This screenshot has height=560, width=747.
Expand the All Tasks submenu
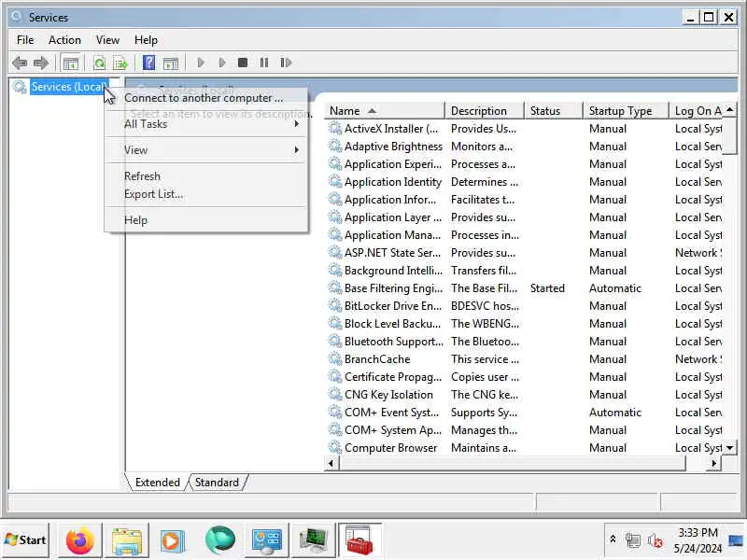click(x=205, y=124)
